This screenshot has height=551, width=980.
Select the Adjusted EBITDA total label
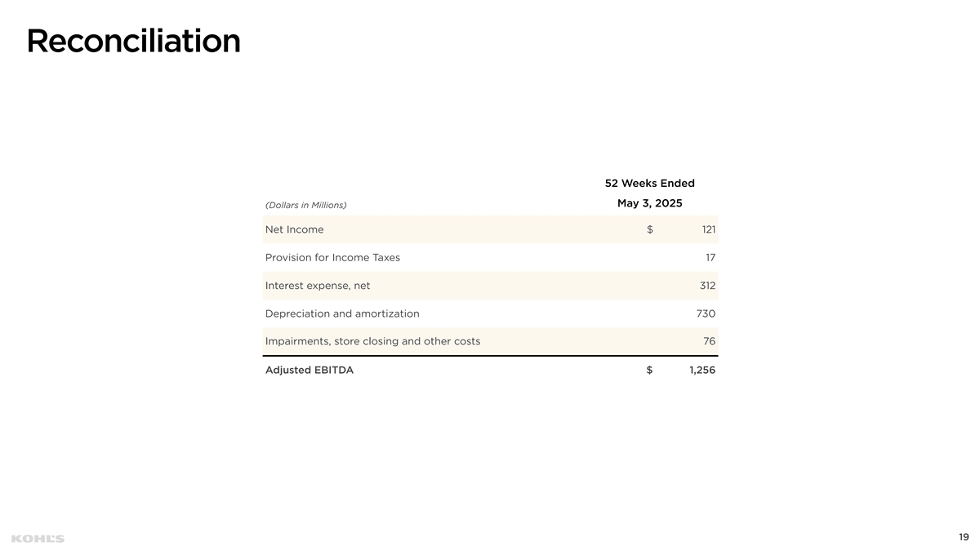click(310, 371)
